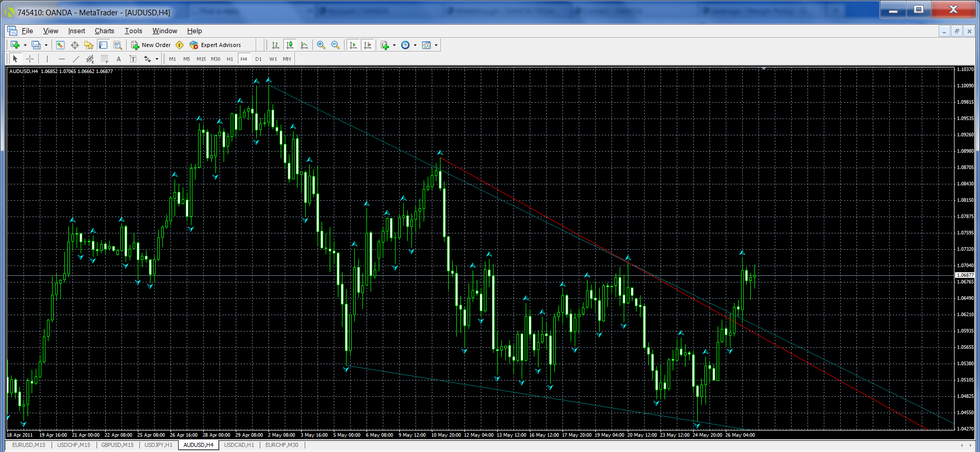The width and height of the screenshot is (980, 452).
Task: Click the Expert Advisors button
Action: click(215, 45)
